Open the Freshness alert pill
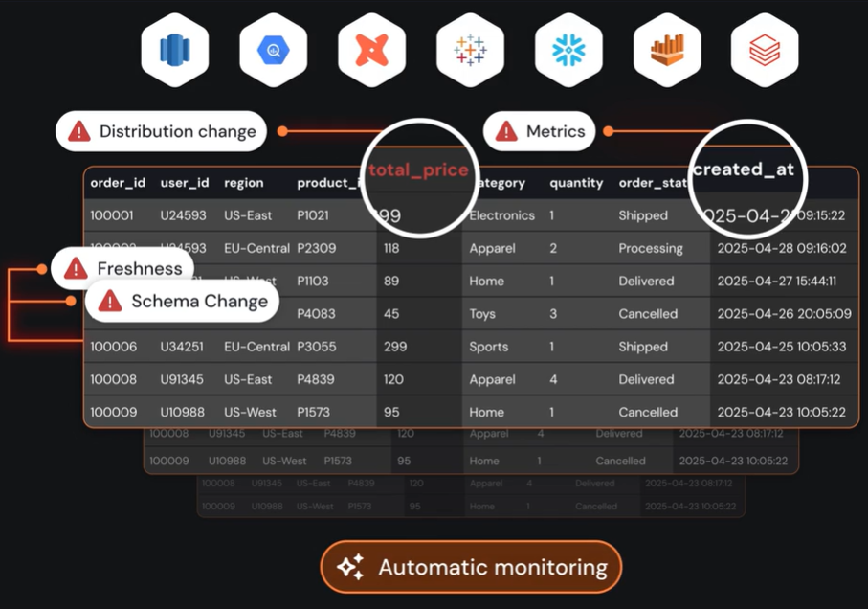The height and width of the screenshot is (609, 868). [122, 268]
